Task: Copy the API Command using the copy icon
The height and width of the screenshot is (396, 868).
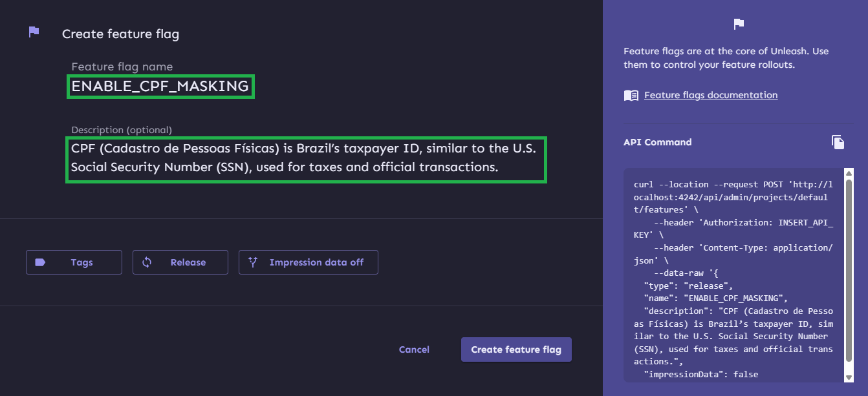Action: click(838, 141)
